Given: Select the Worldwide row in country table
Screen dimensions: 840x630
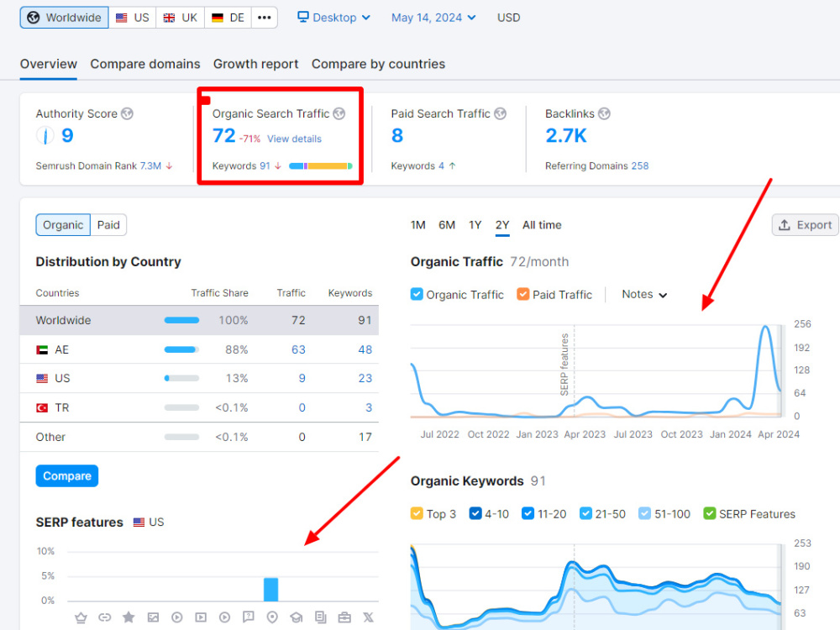Looking at the screenshot, I should (199, 320).
